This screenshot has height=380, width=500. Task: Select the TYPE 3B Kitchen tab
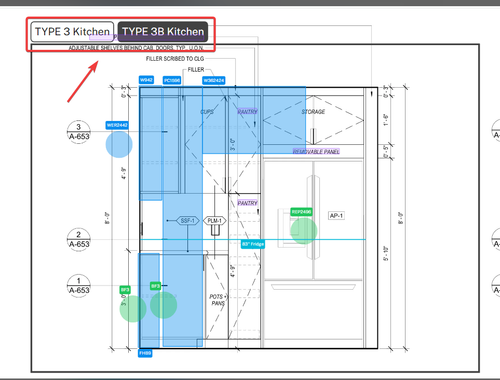pos(163,32)
